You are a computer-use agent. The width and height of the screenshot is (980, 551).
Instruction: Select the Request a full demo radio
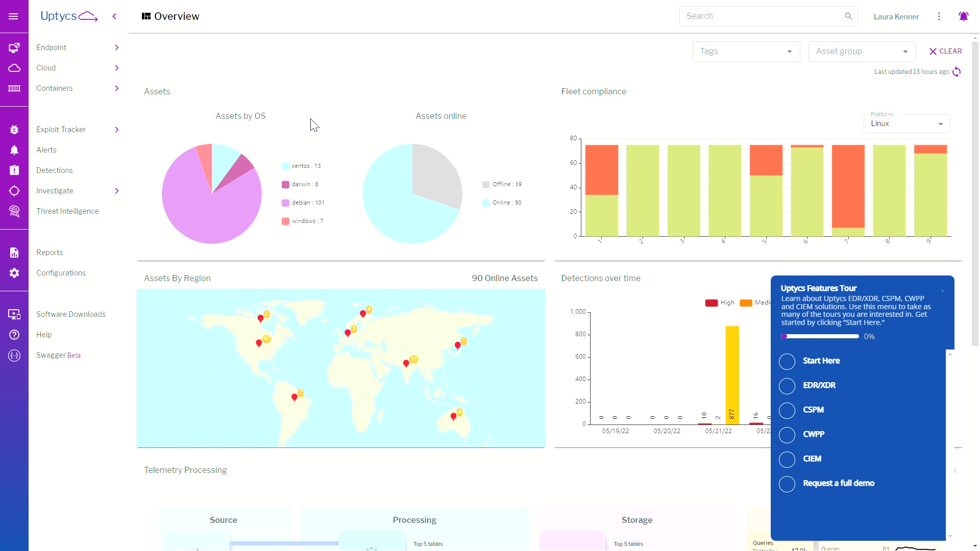[x=787, y=484]
